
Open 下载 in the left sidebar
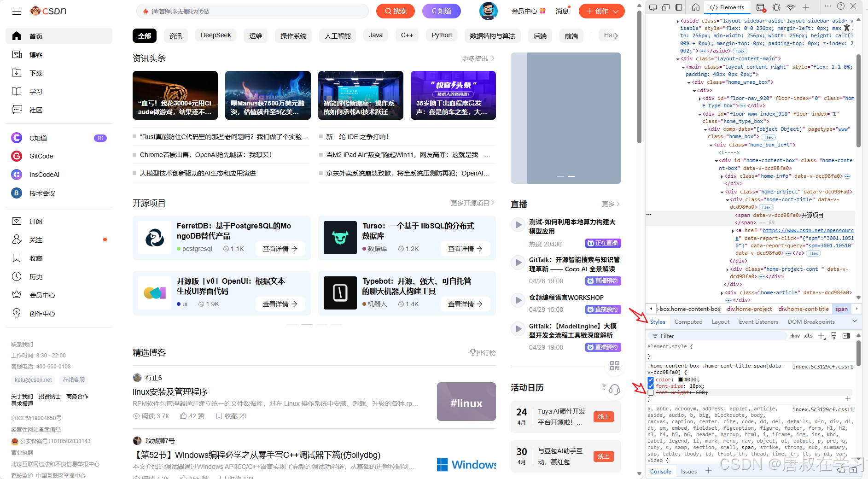[59, 73]
